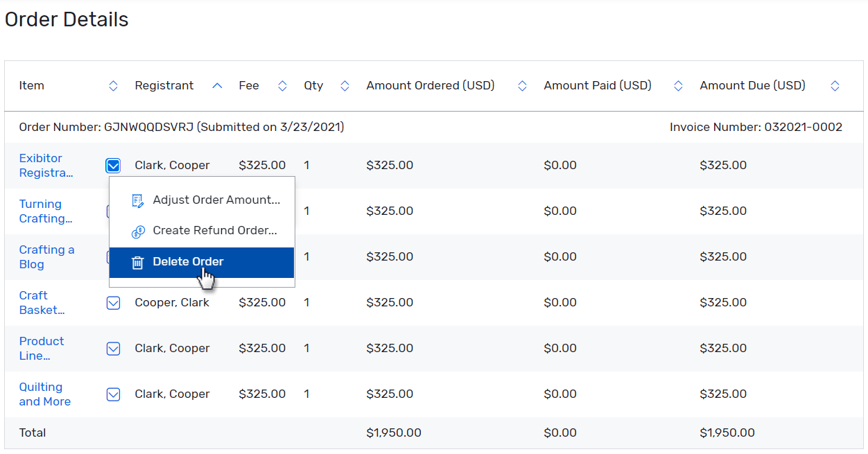
Task: Toggle Registrant column ascending sort arrow
Action: (217, 86)
